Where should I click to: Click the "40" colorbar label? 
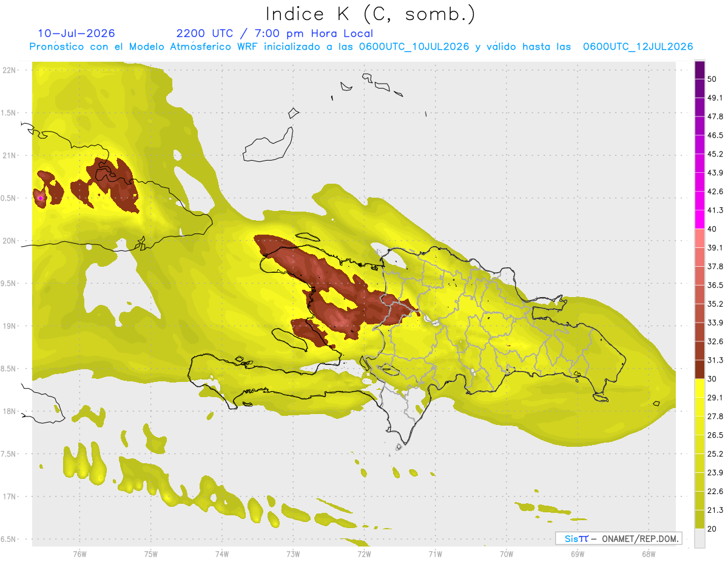click(712, 229)
